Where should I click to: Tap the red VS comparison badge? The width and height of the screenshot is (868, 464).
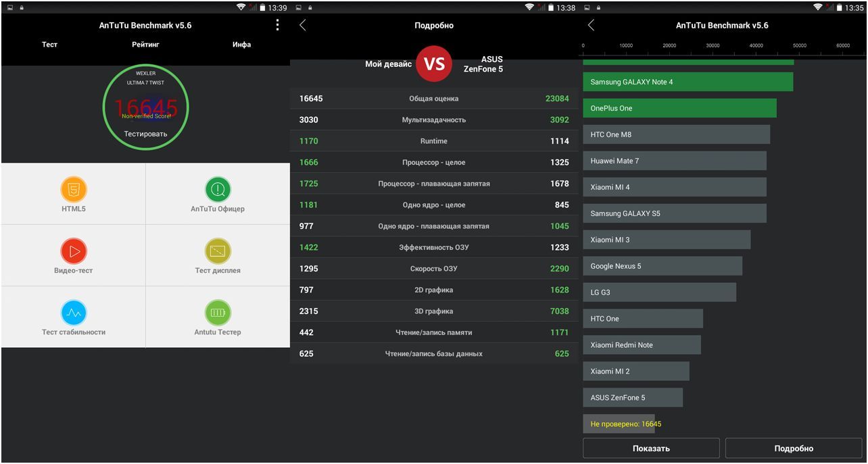tap(434, 64)
